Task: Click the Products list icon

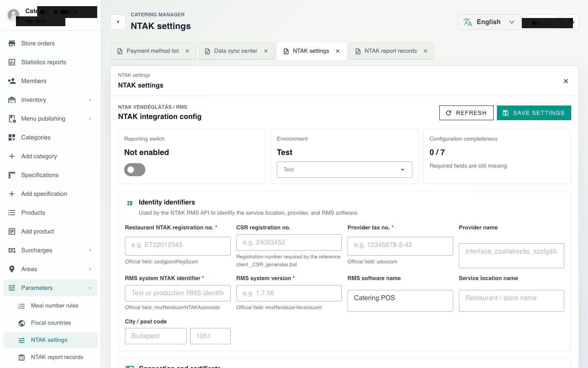Action: [x=12, y=213]
